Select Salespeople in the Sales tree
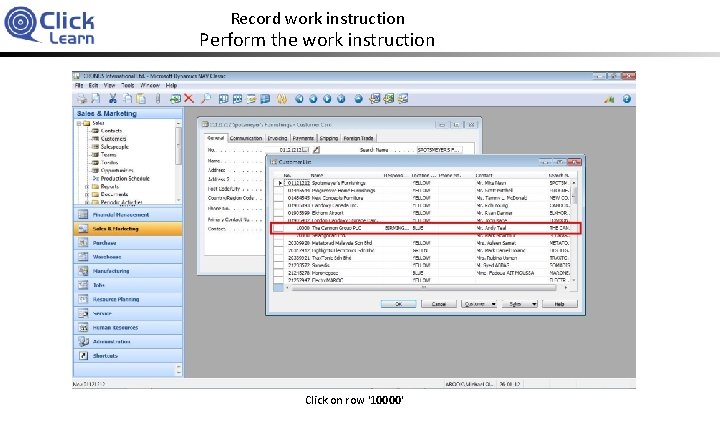Screen dimensions: 720x437 click(115, 147)
